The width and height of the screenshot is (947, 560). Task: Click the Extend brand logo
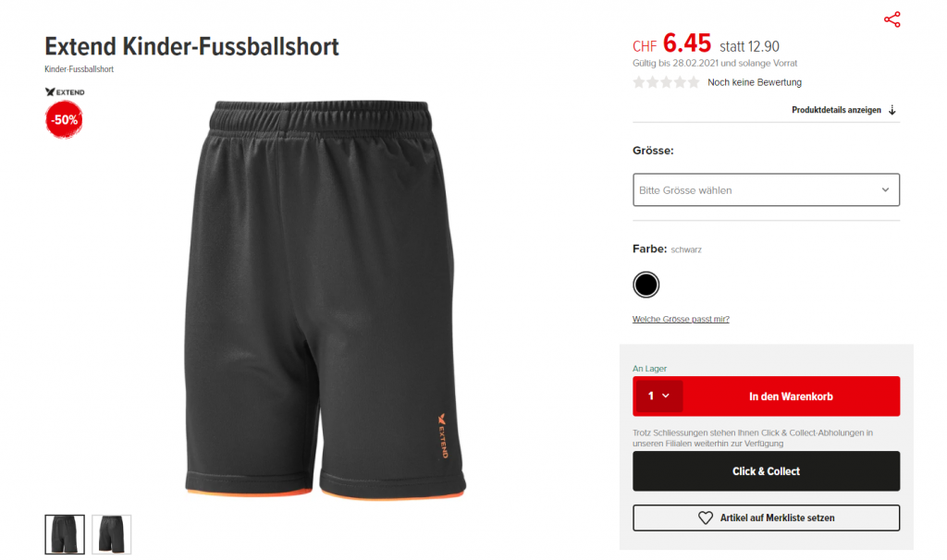(x=65, y=91)
